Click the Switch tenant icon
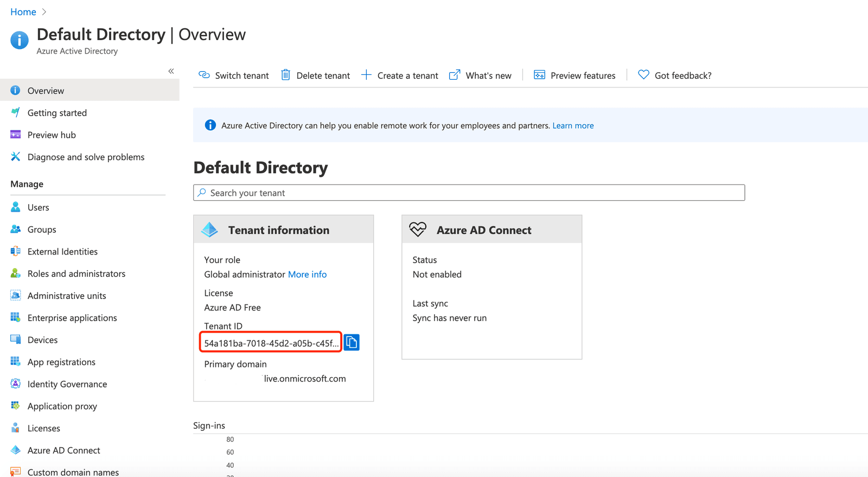This screenshot has height=477, width=868. tap(204, 75)
